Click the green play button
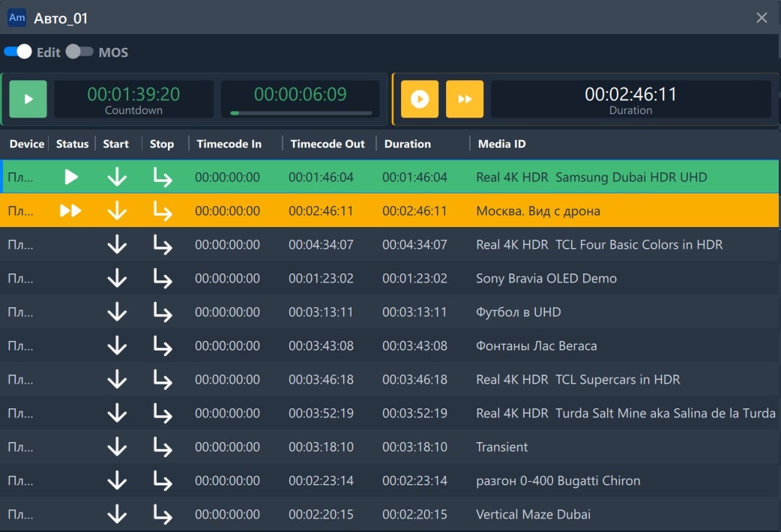781x532 pixels. tap(28, 99)
